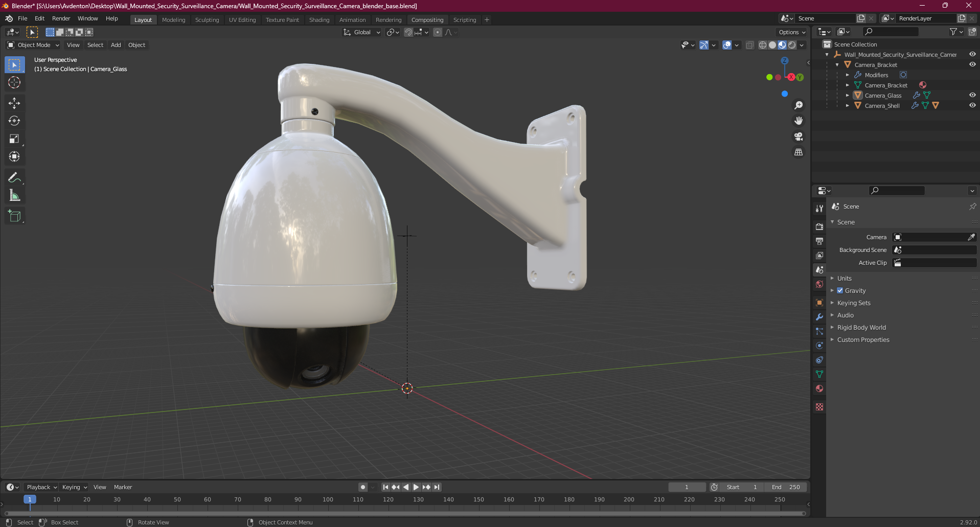980x527 pixels.
Task: Open the Global transform orientation dropdown
Action: (x=362, y=32)
